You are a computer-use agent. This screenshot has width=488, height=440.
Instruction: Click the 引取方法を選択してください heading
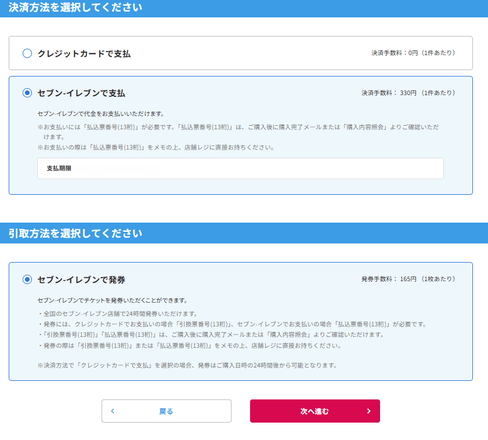pos(75,233)
